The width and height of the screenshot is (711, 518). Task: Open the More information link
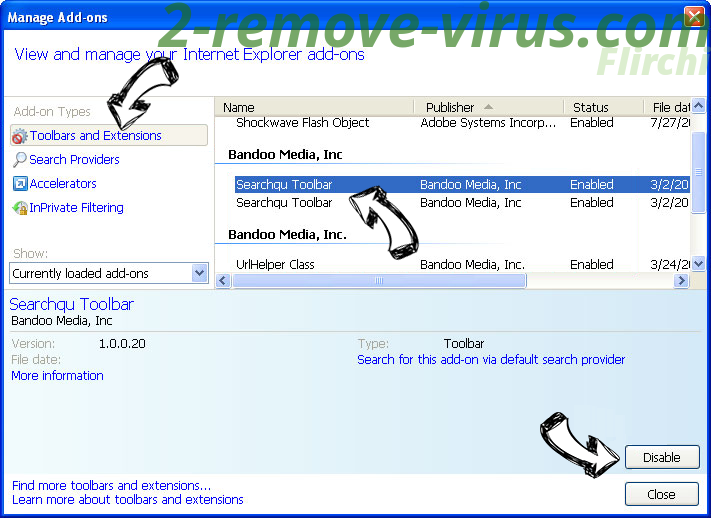pyautogui.click(x=58, y=376)
